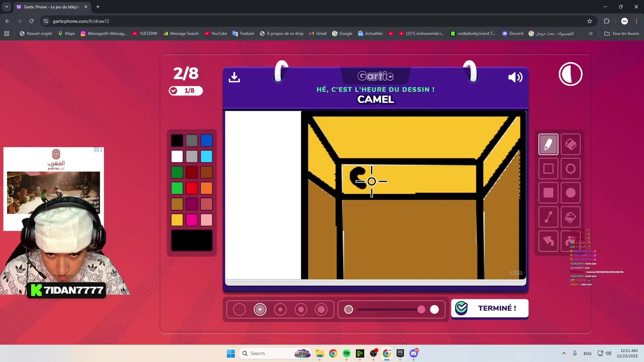Undo the last stroke with the arrow
Screen dimensions: 644x362
[x=548, y=241]
